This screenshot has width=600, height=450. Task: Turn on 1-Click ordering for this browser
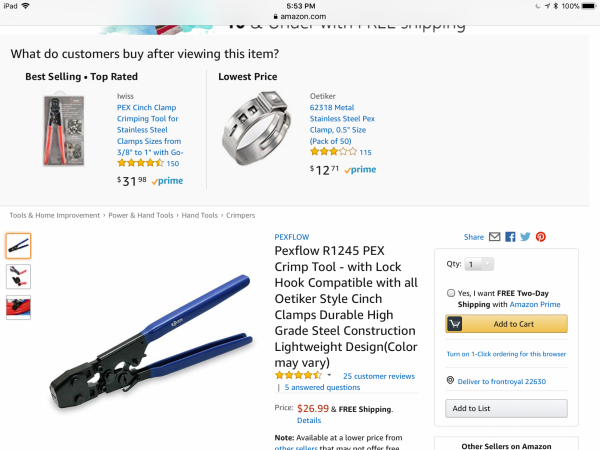pyautogui.click(x=506, y=354)
